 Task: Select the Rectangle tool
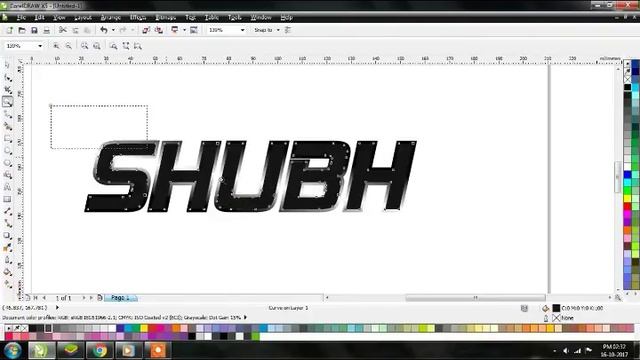[x=7, y=139]
